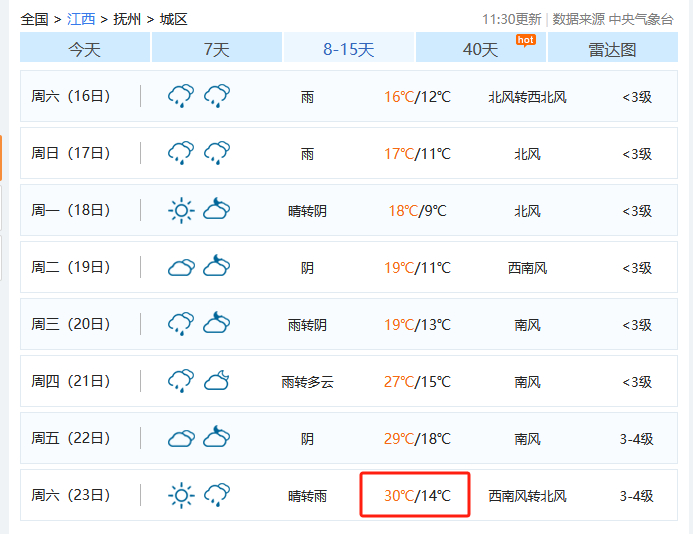Viewport: 693px width, 534px height.
Task: Open the 抚州 breadcrumb link
Action: coord(127,19)
